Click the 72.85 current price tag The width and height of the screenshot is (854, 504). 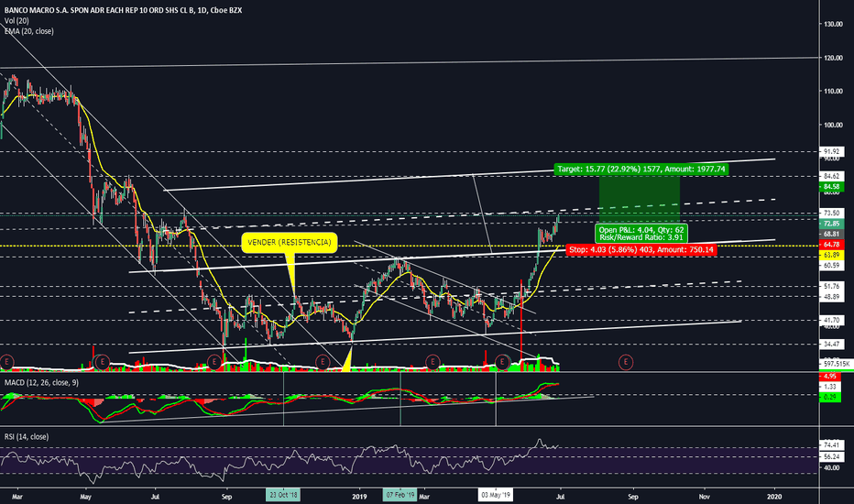(831, 224)
